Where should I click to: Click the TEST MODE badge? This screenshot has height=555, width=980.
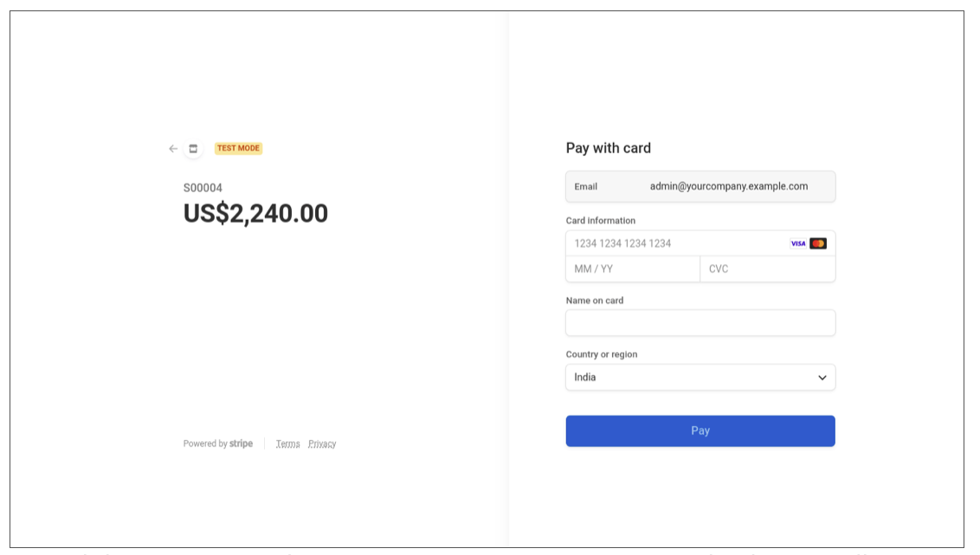[238, 148]
